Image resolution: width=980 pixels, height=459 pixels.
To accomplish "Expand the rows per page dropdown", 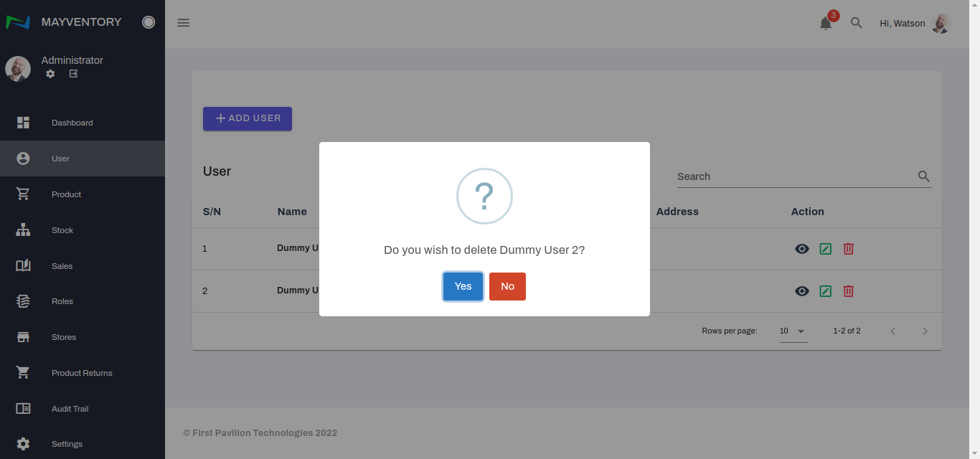I will 793,331.
